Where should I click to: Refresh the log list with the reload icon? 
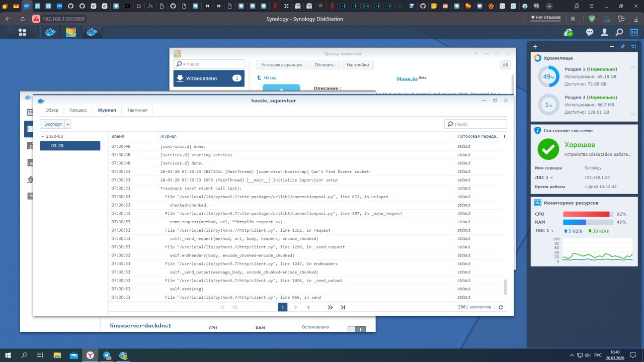coord(501,307)
